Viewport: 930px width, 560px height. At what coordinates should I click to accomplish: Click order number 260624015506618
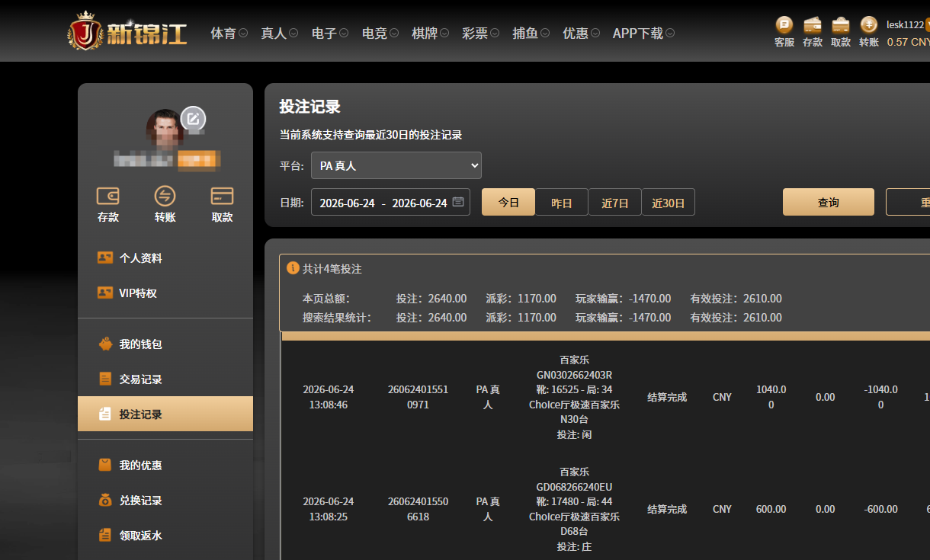point(418,509)
